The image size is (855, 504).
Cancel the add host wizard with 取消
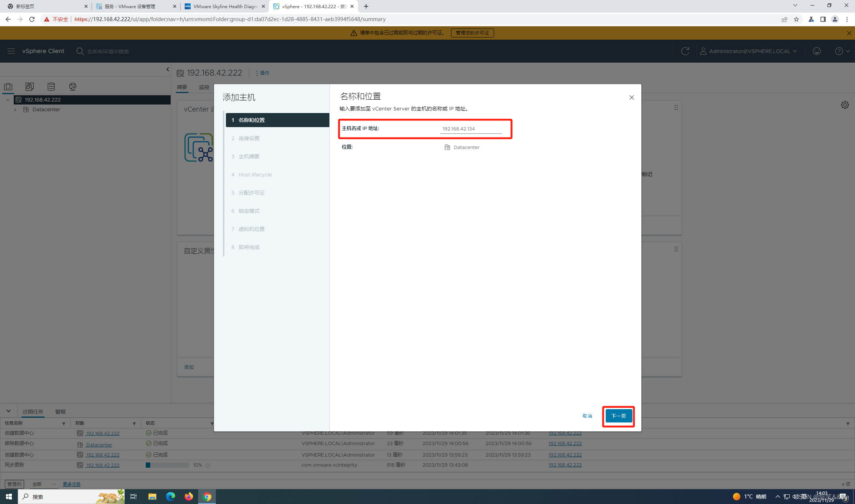click(x=587, y=416)
